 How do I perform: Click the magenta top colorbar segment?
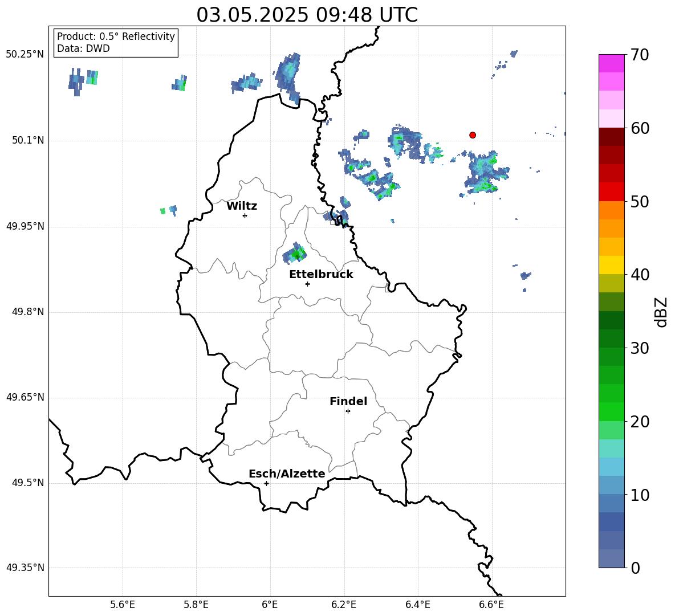pos(611,63)
